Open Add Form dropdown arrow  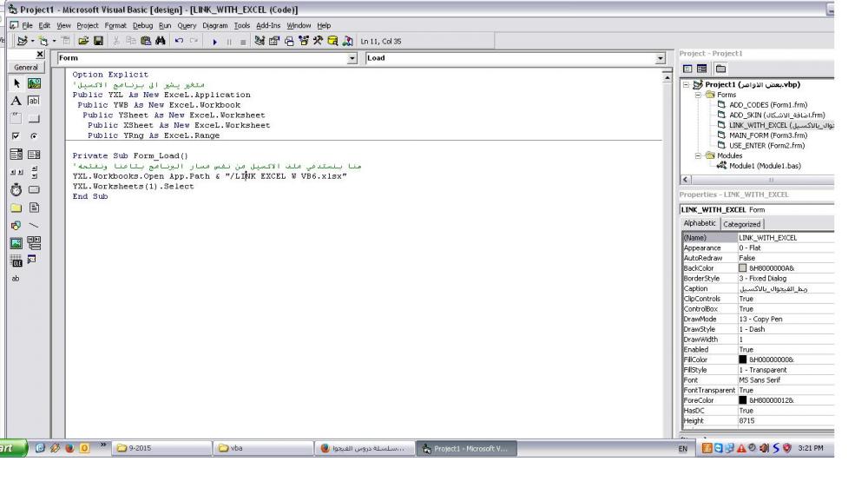[54, 41]
